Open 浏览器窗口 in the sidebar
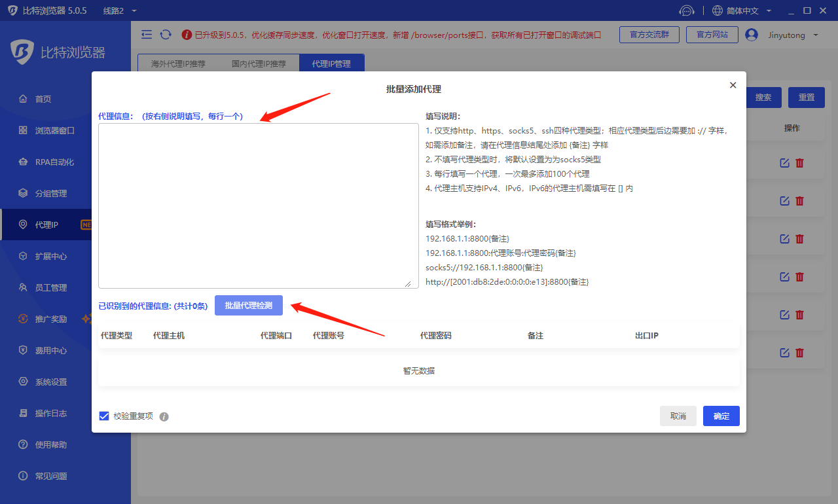Image resolution: width=838 pixels, height=504 pixels. coord(55,130)
